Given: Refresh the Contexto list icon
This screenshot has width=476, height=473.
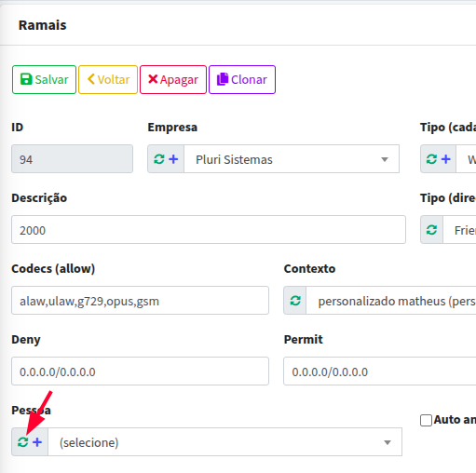Looking at the screenshot, I should [x=295, y=301].
